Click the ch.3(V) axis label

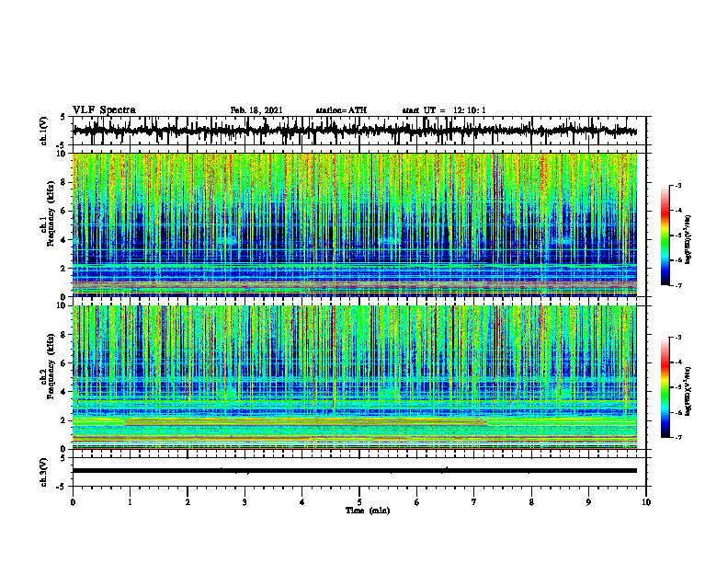click(x=44, y=473)
